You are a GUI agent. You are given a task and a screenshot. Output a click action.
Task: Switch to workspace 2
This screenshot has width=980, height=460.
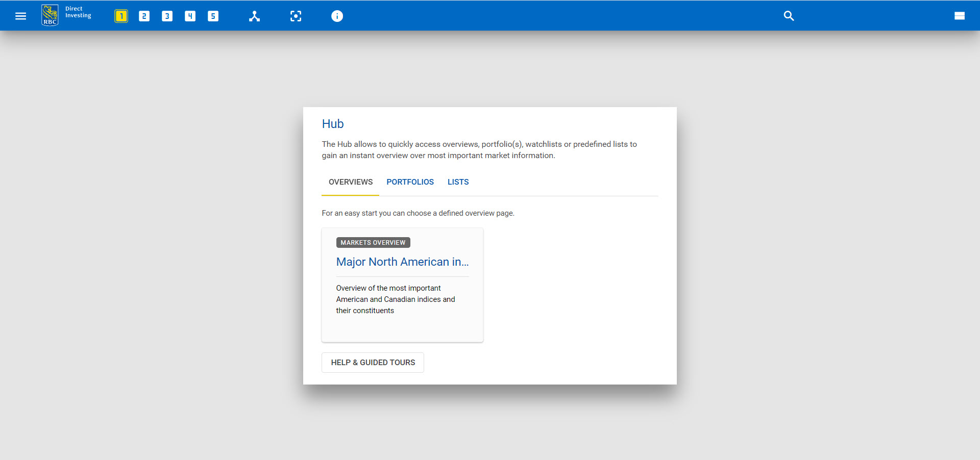[x=144, y=16]
